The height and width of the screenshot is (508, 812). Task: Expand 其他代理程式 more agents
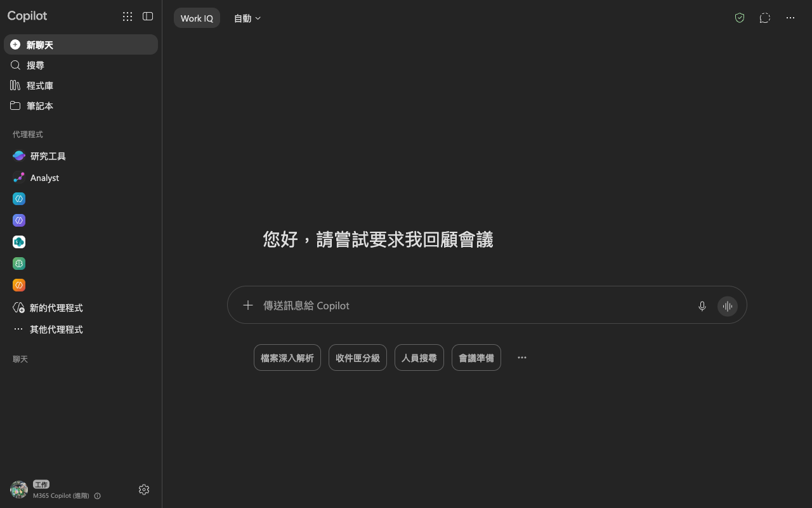tap(81, 329)
